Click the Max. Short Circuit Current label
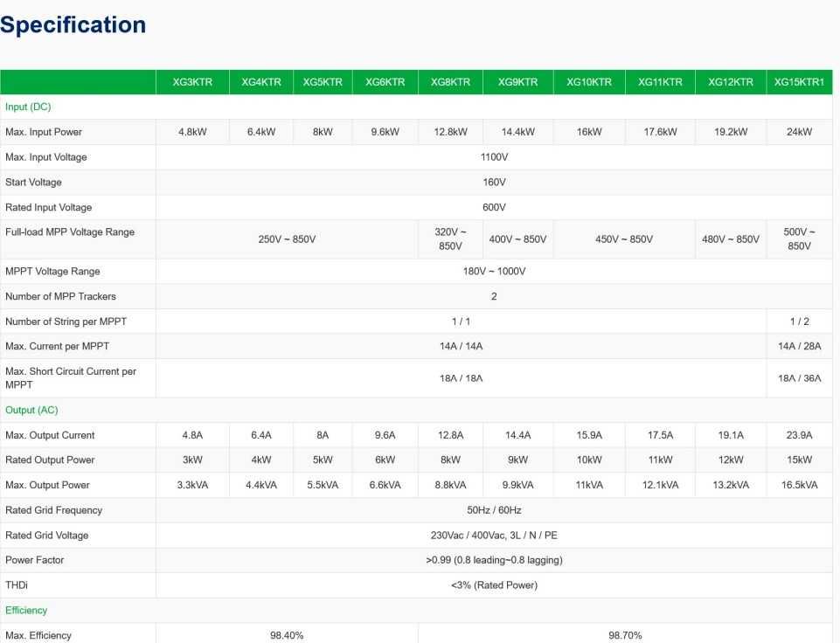Viewport: 840px width, 643px height. 71,378
